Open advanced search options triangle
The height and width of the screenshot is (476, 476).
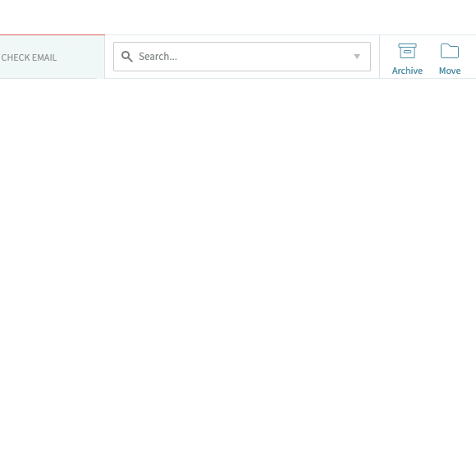[x=357, y=57]
